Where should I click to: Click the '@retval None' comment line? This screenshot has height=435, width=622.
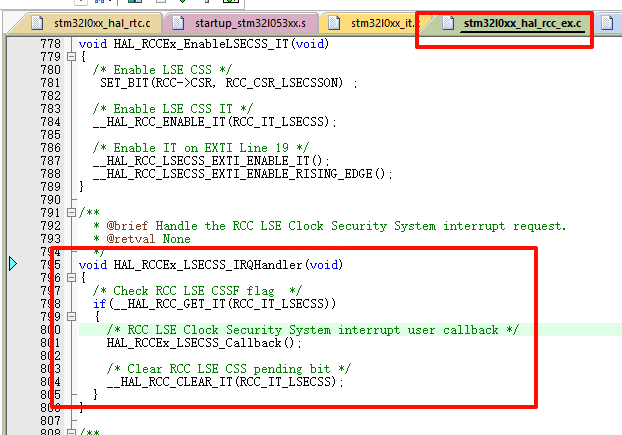142,239
